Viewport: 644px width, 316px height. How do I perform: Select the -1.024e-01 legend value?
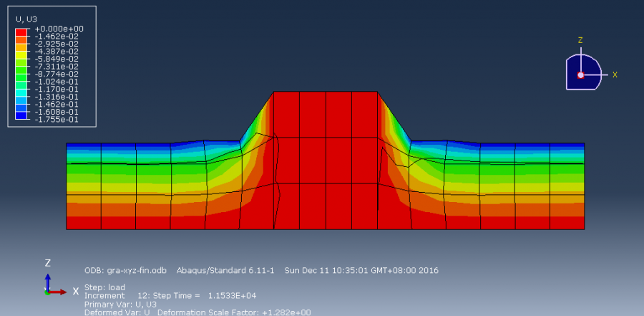[x=57, y=82]
